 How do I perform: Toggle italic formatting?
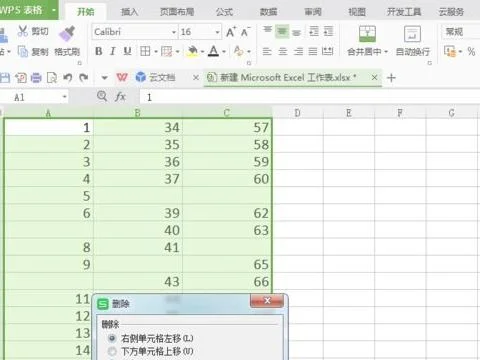[113, 51]
